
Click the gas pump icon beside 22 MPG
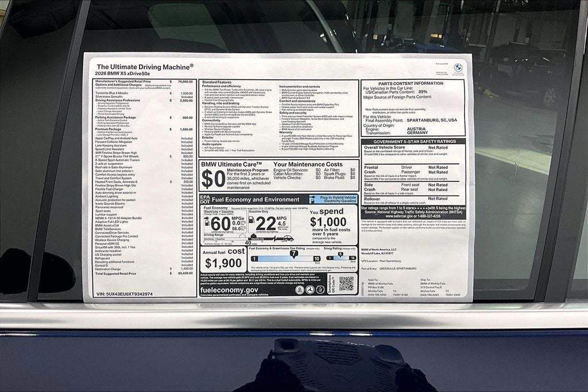[x=251, y=222]
